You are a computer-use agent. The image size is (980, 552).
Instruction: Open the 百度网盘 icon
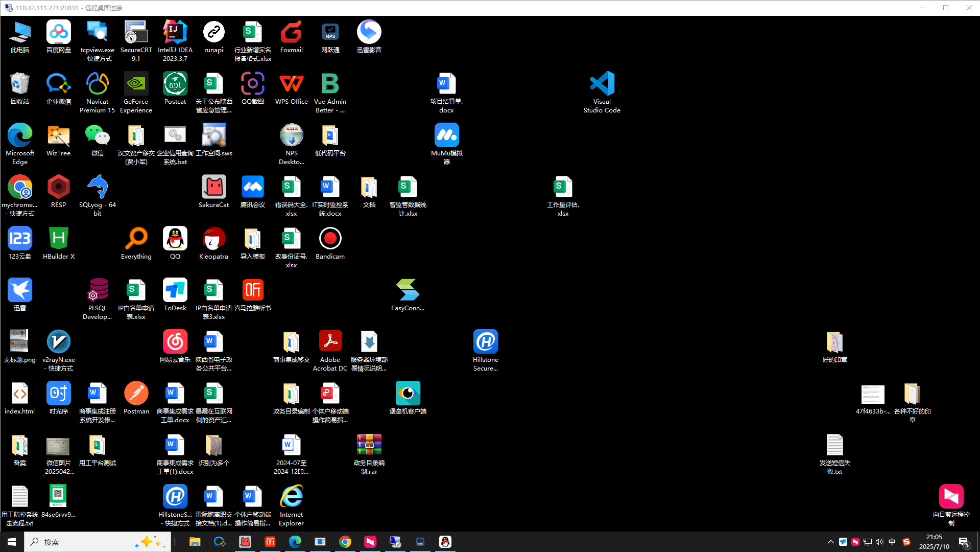(x=59, y=37)
